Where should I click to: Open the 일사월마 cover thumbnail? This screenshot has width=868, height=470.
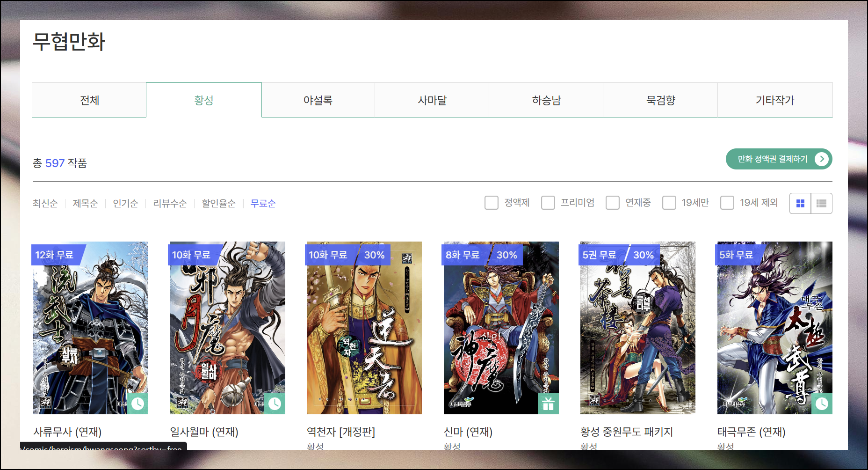point(227,328)
